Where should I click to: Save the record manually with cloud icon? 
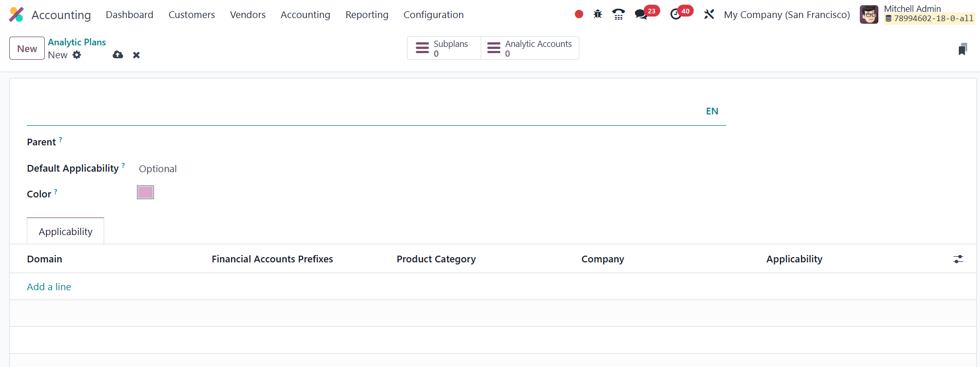118,55
